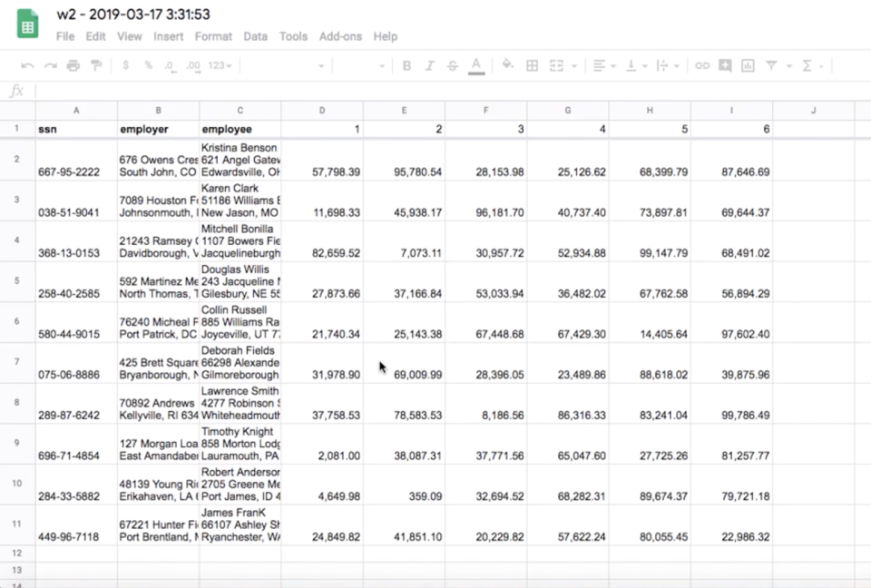The width and height of the screenshot is (871, 588).
Task: Select cell containing 57,798.39
Action: pyautogui.click(x=322, y=160)
